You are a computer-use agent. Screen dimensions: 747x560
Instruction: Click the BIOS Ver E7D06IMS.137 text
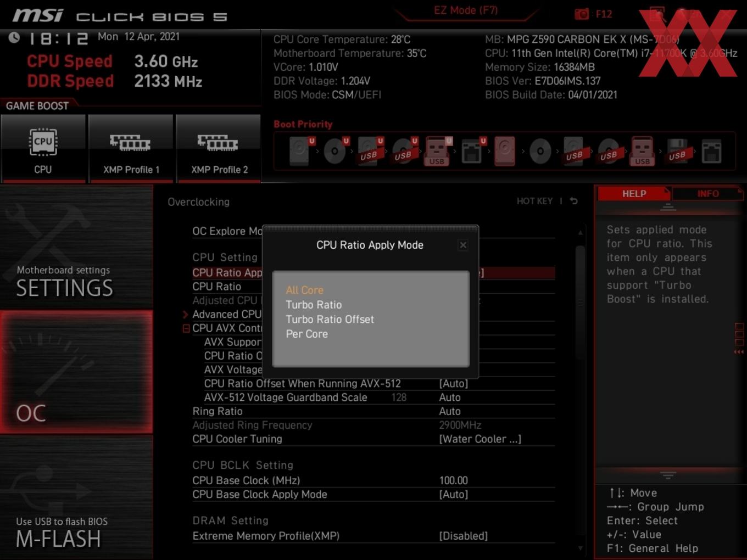(543, 81)
